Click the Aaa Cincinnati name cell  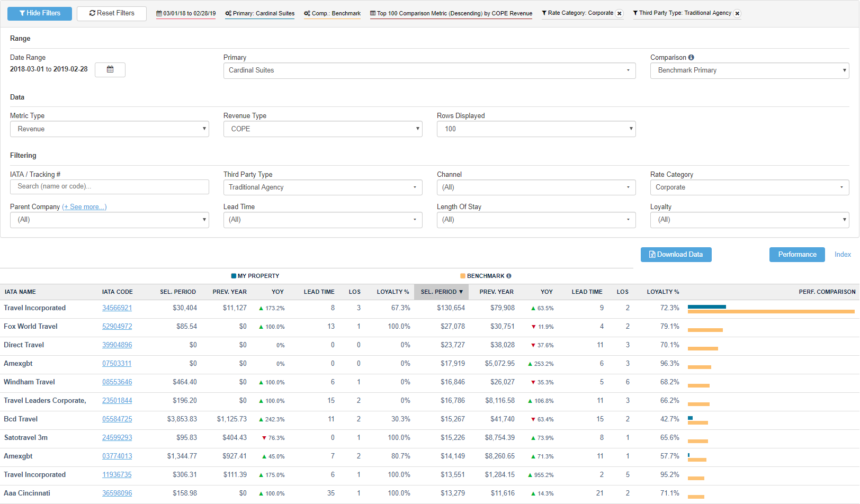click(27, 493)
